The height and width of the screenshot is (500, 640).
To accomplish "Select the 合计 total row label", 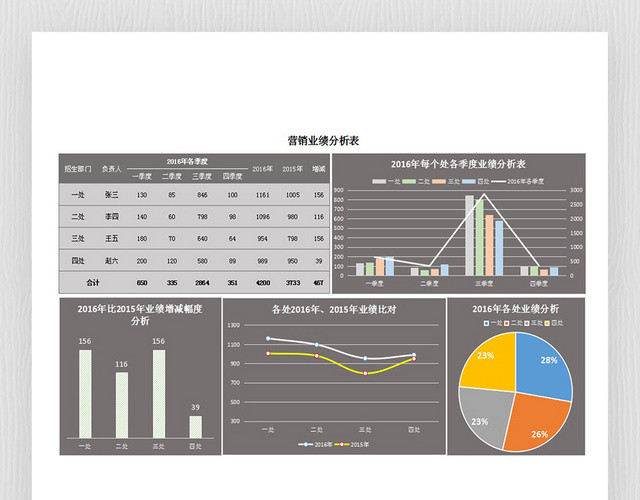I will pyautogui.click(x=93, y=282).
